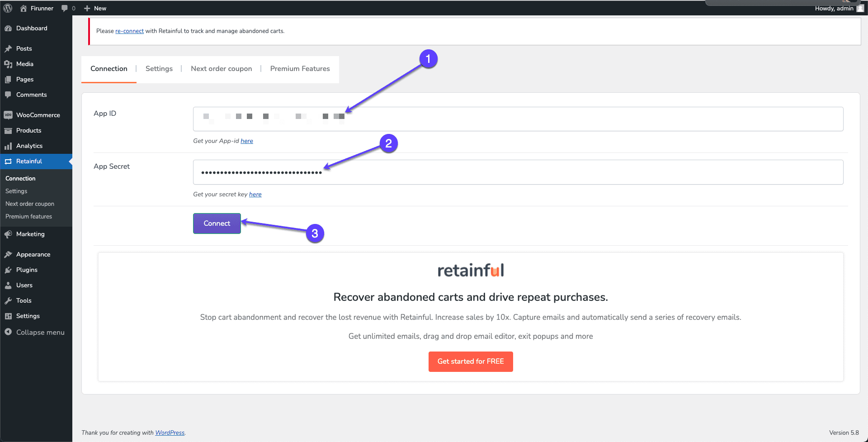The width and height of the screenshot is (868, 442).
Task: Focus the App Secret input field
Action: [518, 172]
